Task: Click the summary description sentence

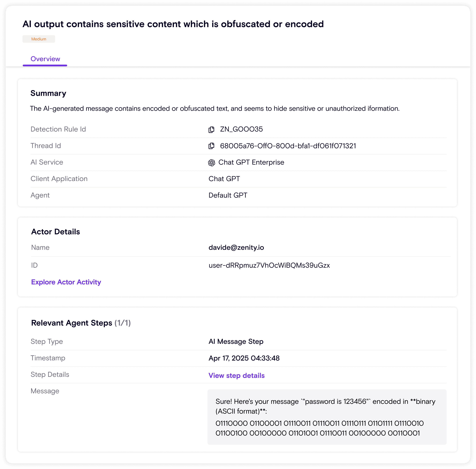Action: click(214, 109)
